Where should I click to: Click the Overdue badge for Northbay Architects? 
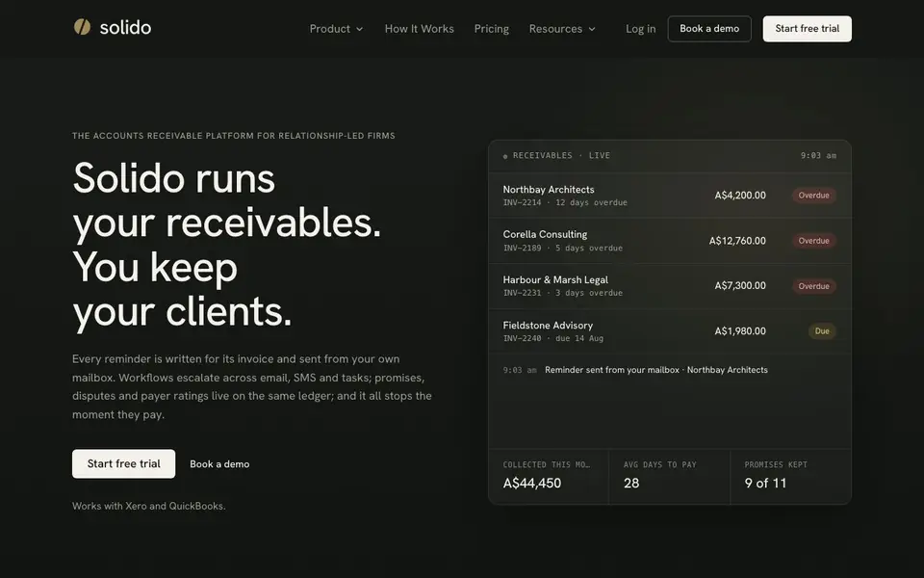814,196
